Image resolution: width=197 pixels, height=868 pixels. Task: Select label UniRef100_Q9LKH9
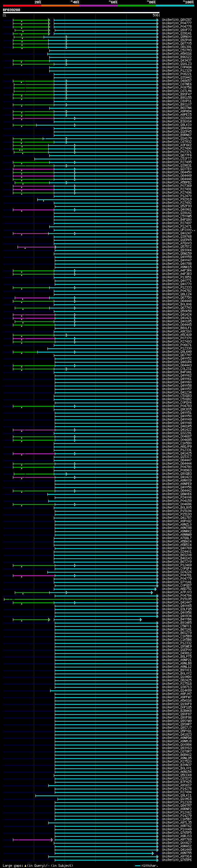click(x=177, y=351)
